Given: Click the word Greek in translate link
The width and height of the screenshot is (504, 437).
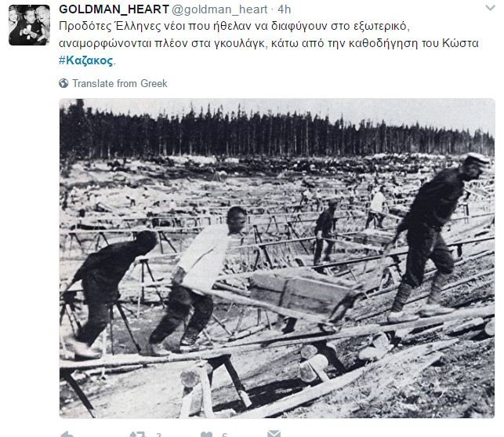Looking at the screenshot, I should (x=154, y=83).
